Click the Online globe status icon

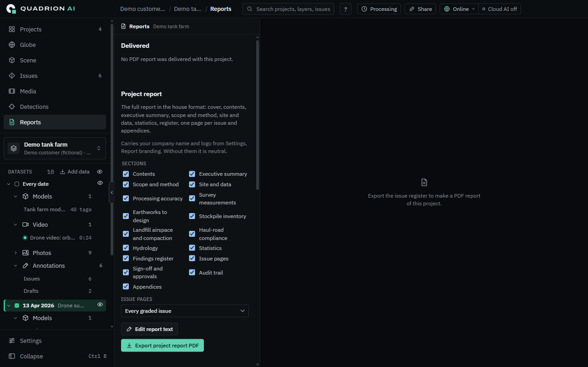pos(447,9)
